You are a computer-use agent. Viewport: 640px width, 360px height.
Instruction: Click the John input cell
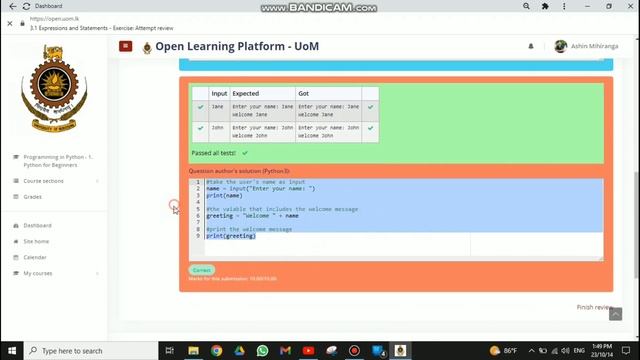click(219, 132)
